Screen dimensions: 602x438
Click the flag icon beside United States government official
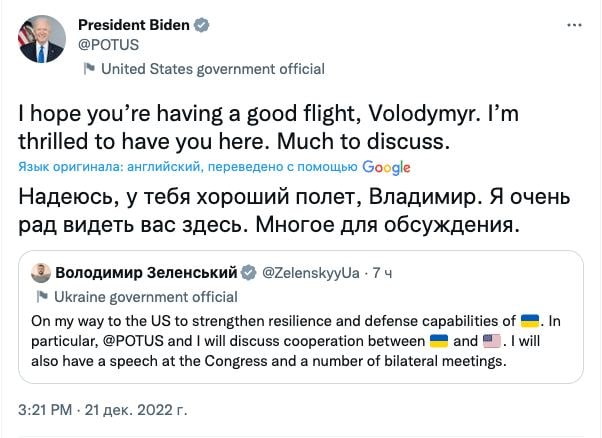[x=89, y=69]
